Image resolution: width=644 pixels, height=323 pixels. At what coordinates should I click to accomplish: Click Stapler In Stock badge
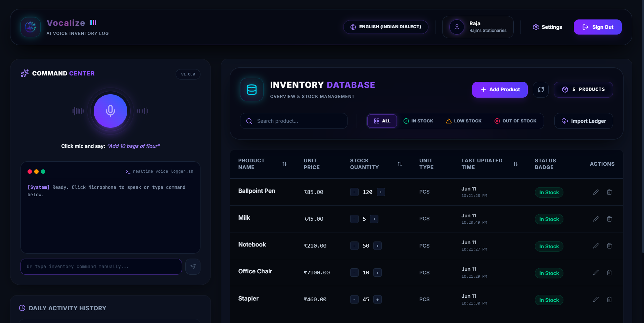click(x=549, y=300)
